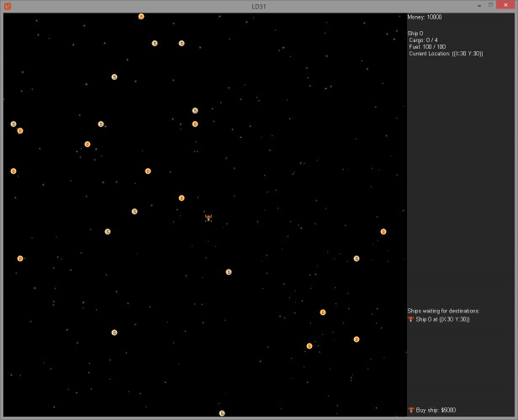Screen dimensions: 518x420
Task: Click the Current Location coordinates line
Action: click(x=446, y=54)
